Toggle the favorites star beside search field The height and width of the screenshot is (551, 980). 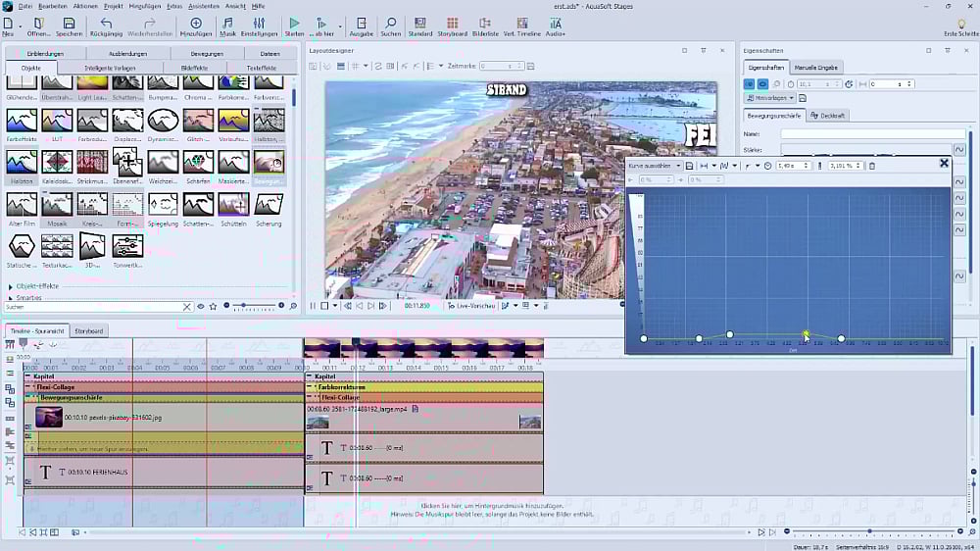pyautogui.click(x=213, y=307)
